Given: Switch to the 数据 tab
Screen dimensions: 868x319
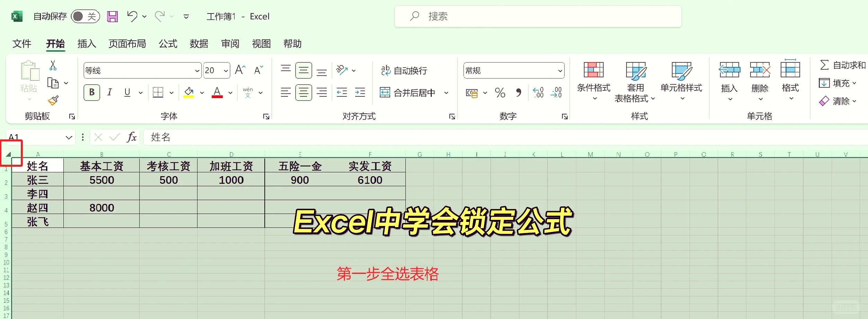Looking at the screenshot, I should click(x=199, y=44).
